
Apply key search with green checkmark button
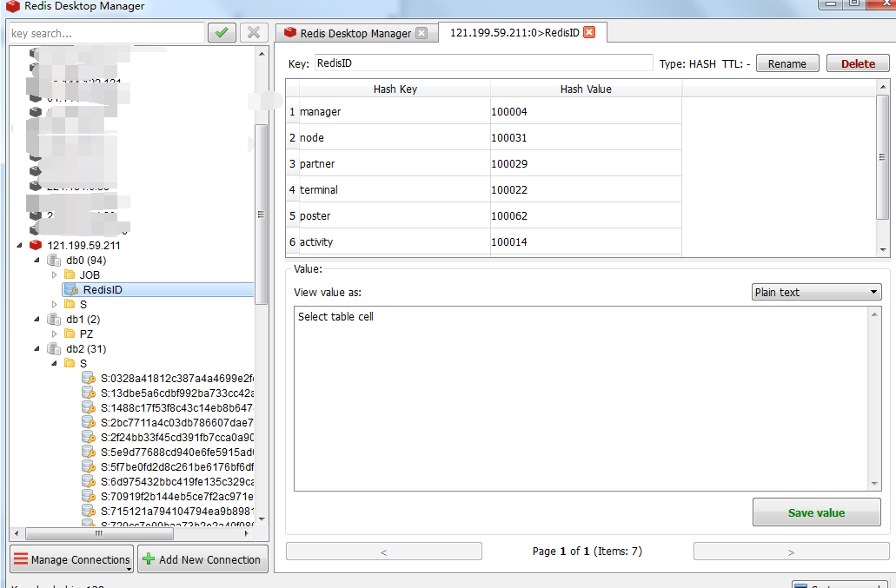pos(222,32)
